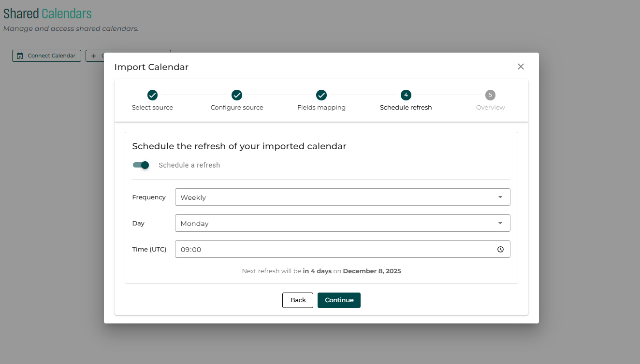Click the grey step 5 circle
Viewport: 640px width, 364px height.
tap(490, 95)
